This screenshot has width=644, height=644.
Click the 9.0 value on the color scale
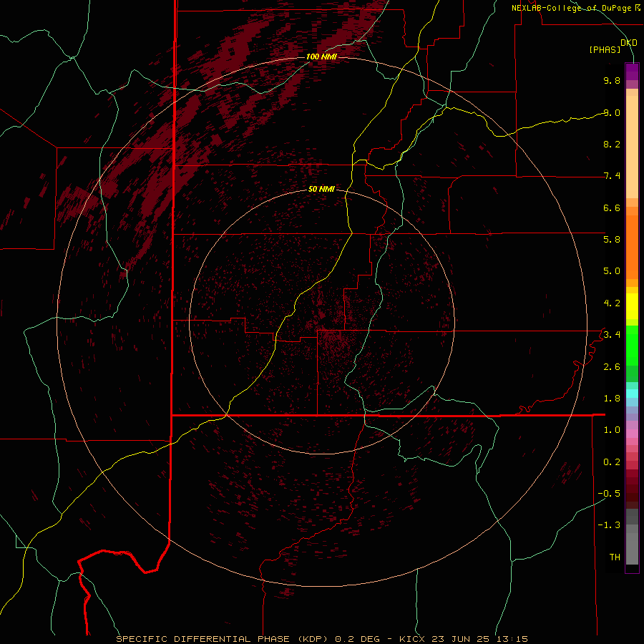tap(612, 112)
